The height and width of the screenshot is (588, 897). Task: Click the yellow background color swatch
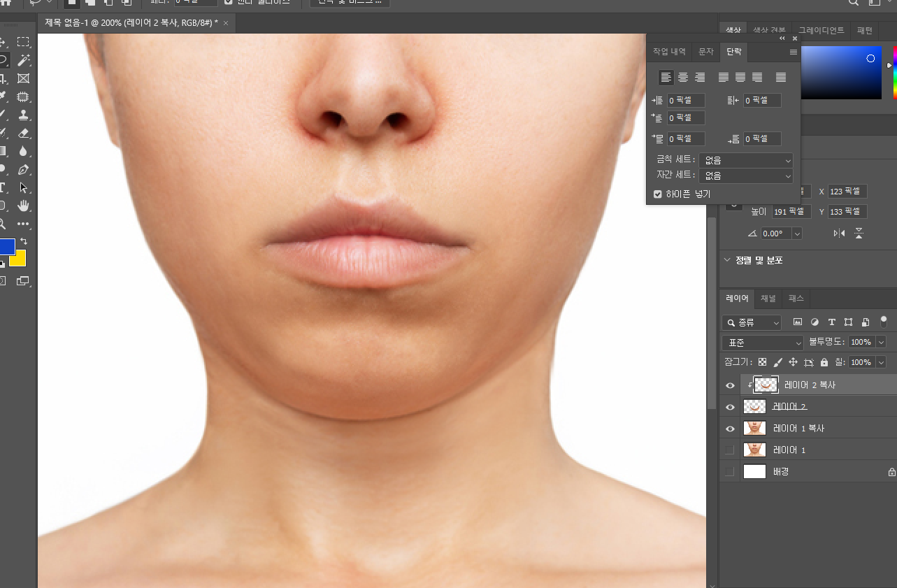pos(20,260)
